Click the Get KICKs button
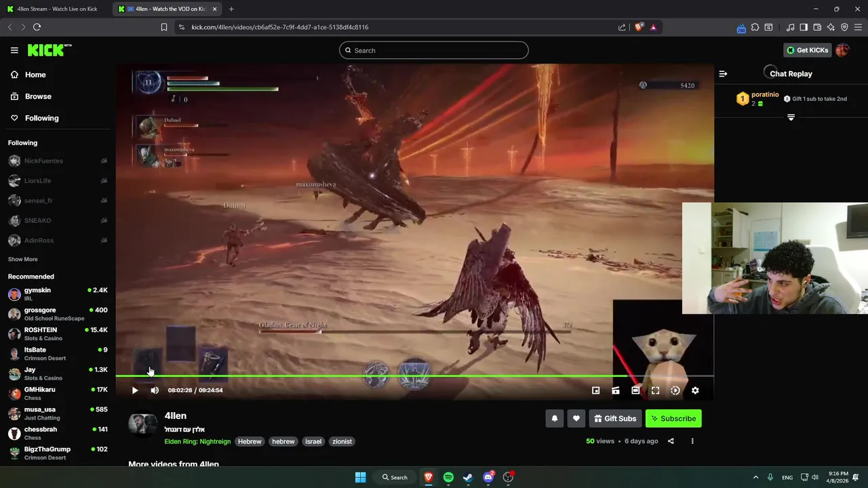This screenshot has height=488, width=868. click(x=807, y=50)
